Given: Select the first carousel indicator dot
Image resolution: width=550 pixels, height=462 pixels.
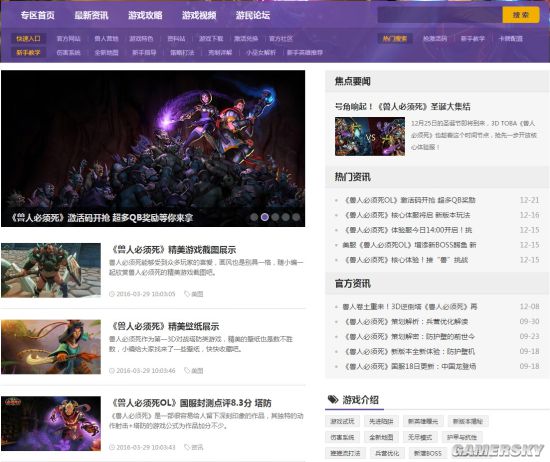Looking at the screenshot, I should click(x=254, y=217).
